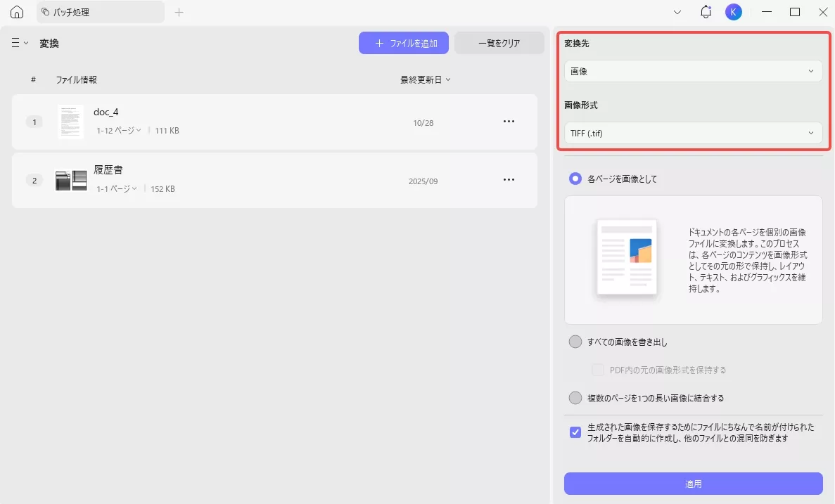Open more options for doc_4
Screen dimensions: 835x504
[509, 121]
